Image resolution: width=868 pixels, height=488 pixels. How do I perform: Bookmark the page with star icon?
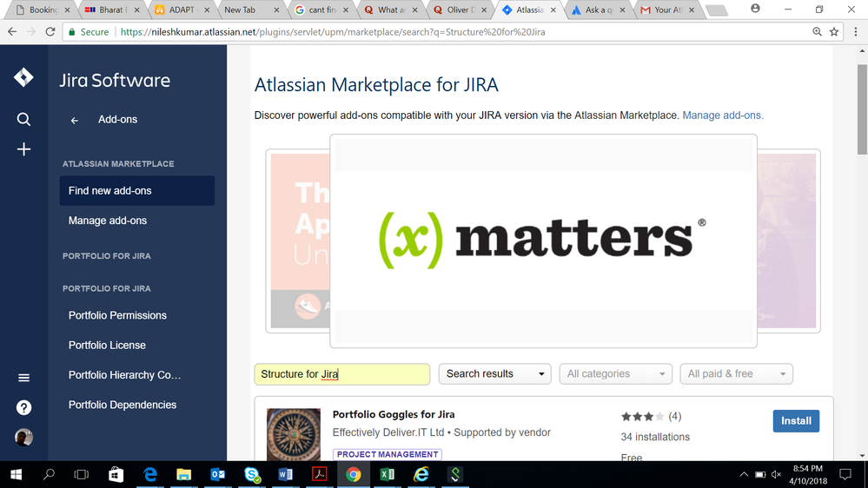click(x=833, y=32)
